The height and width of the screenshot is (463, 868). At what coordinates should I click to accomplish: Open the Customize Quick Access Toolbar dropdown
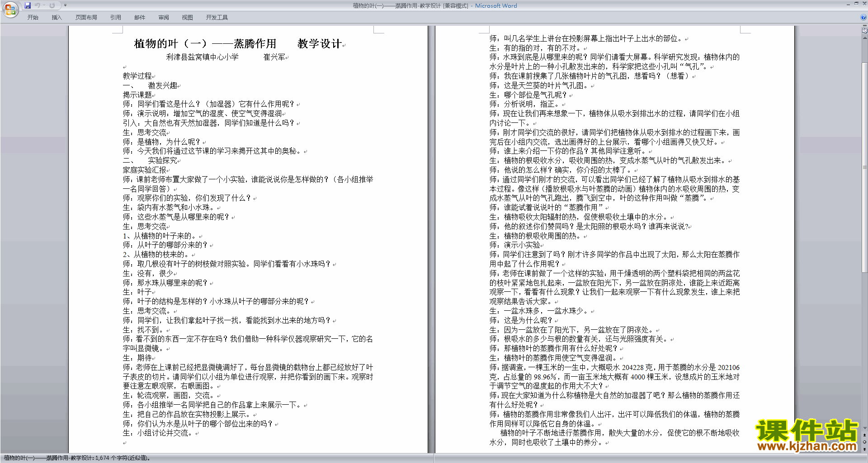(65, 5)
